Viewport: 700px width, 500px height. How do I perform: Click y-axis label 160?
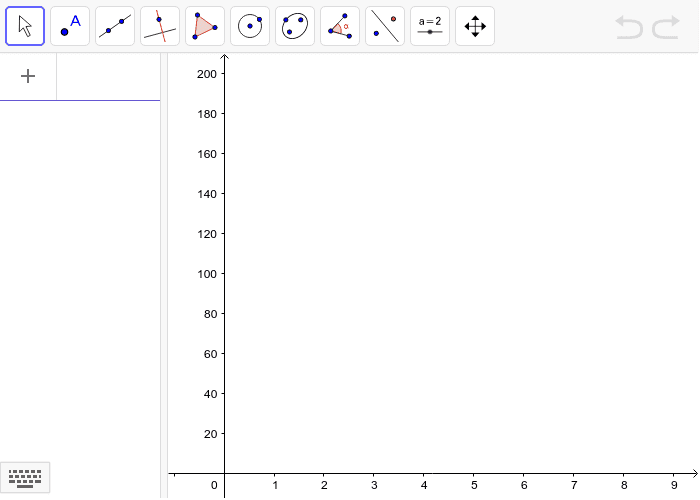tap(207, 154)
